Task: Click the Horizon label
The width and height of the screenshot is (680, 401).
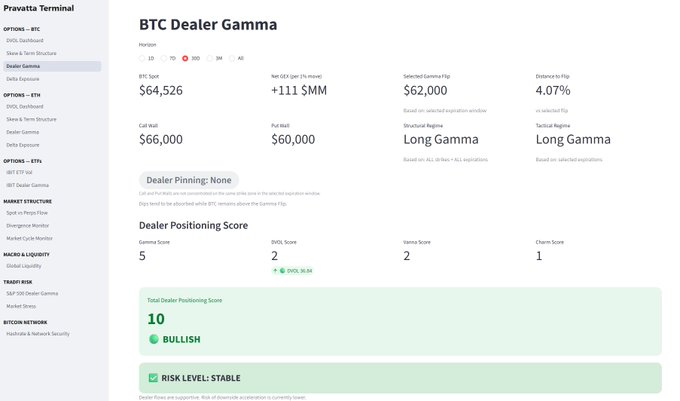Action: (147, 45)
